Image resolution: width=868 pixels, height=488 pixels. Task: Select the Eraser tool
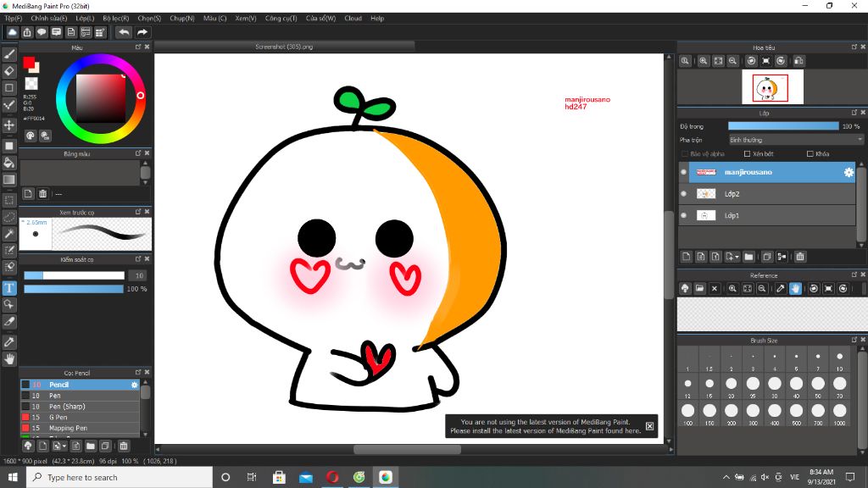9,71
